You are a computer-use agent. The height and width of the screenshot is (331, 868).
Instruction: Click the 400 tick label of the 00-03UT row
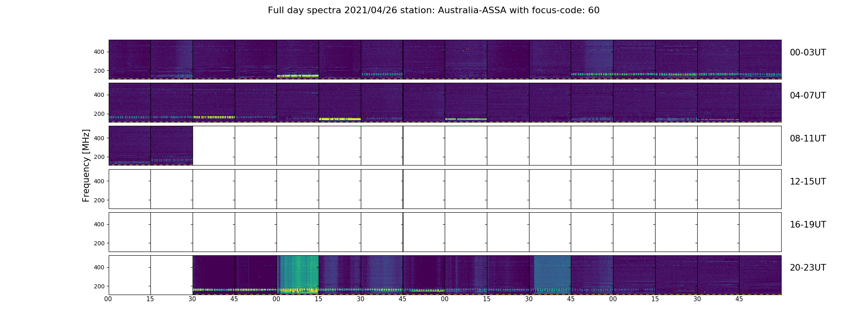click(x=99, y=52)
